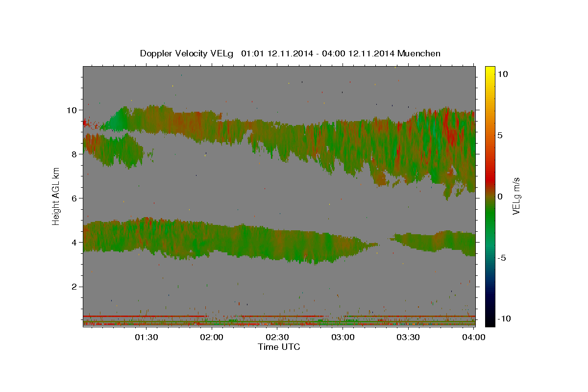Click the Time UTC axis title
The image size is (588, 392).
pos(279,347)
